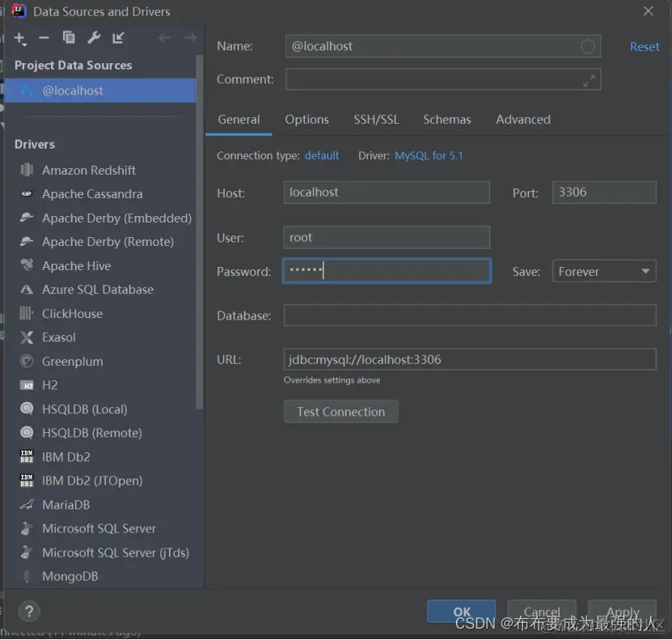Click the Test Connection button
This screenshot has height=640, width=672.
click(341, 412)
